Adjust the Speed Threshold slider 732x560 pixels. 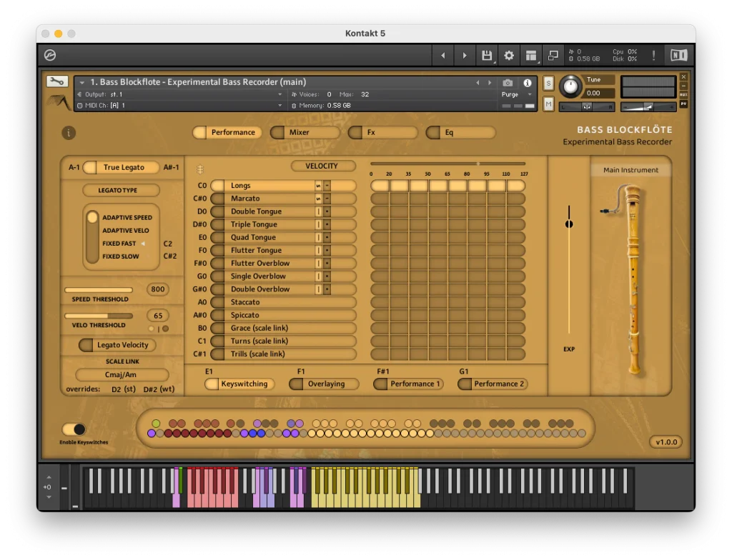click(x=99, y=289)
